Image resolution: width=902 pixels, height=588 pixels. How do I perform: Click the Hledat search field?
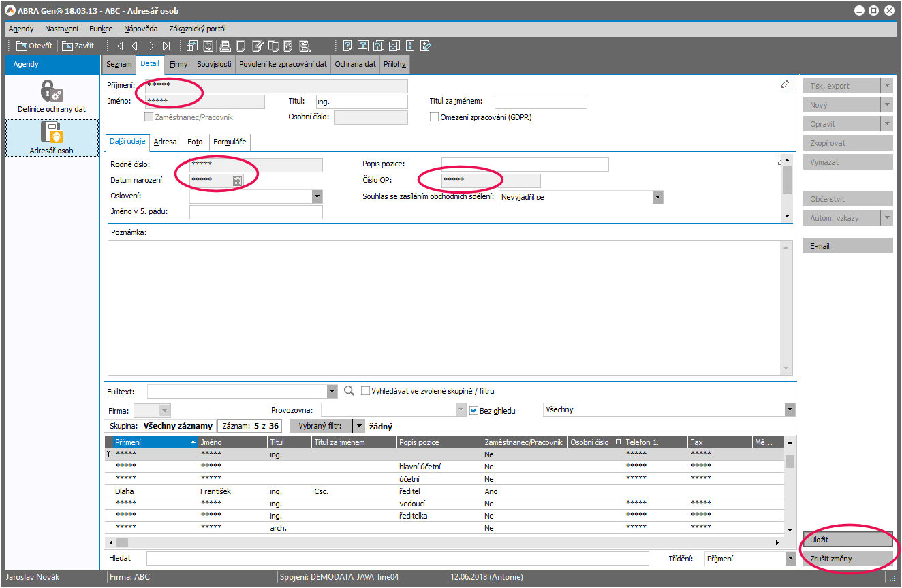pos(397,559)
